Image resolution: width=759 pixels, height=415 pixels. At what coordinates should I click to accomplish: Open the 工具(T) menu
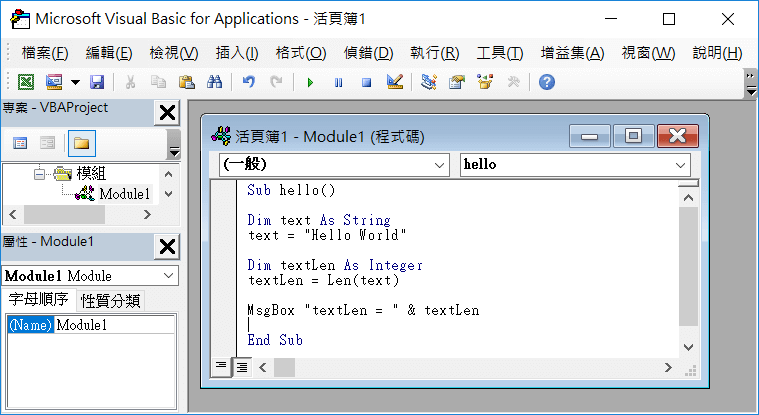(500, 53)
